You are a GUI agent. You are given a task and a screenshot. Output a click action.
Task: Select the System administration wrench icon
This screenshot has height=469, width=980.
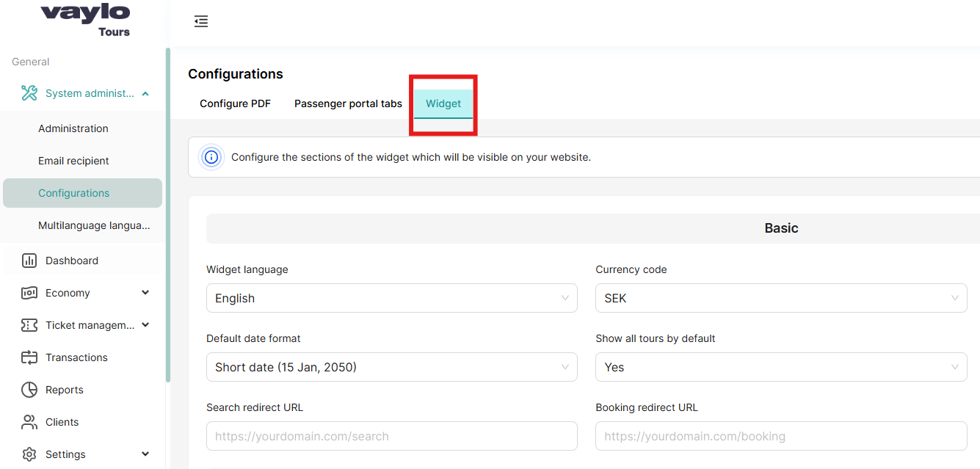(x=29, y=92)
